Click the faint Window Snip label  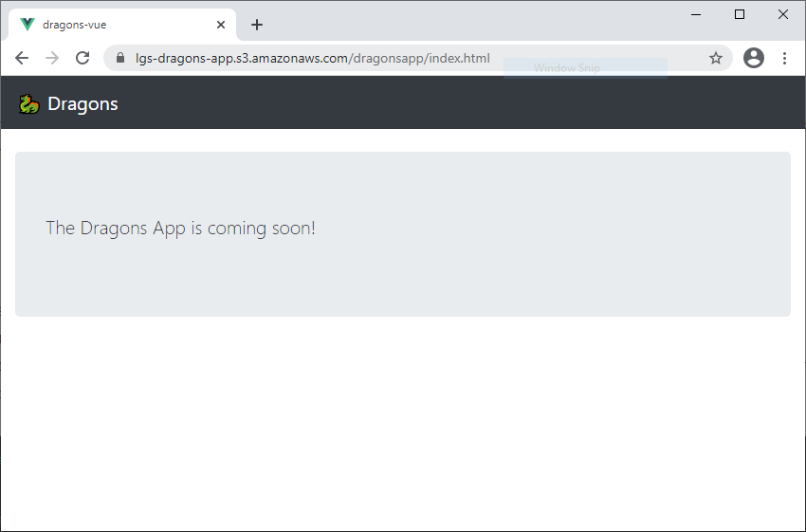pos(566,68)
